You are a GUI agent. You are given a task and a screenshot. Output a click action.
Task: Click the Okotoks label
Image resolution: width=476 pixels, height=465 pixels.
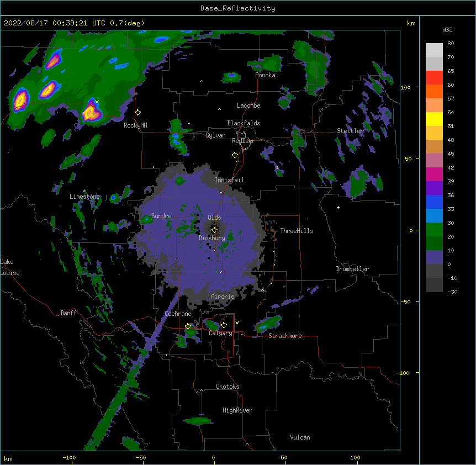[x=228, y=387]
